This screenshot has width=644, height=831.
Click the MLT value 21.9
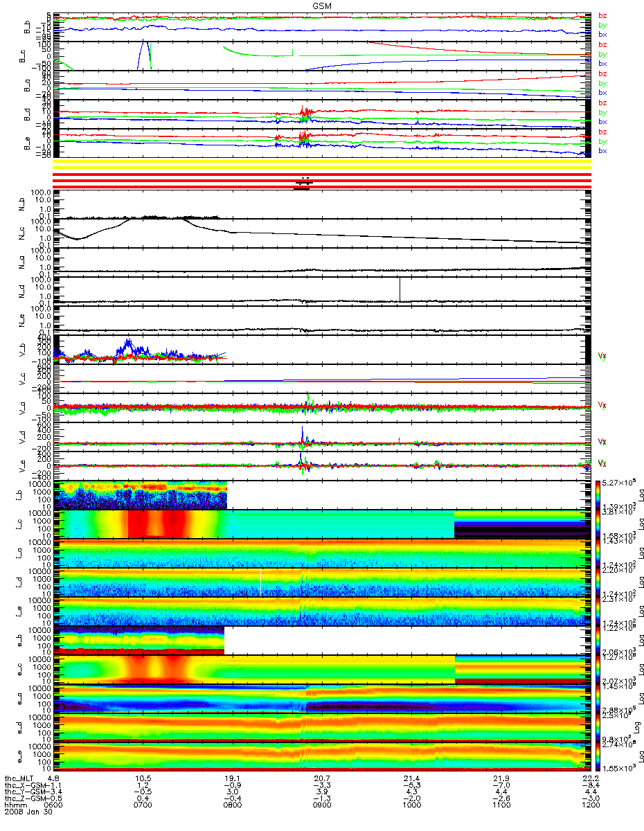click(501, 778)
